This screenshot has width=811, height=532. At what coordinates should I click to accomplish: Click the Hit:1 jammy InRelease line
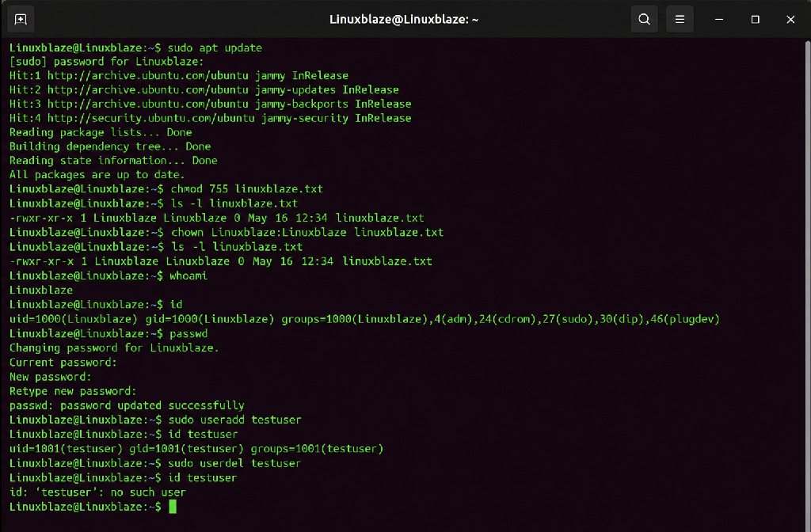[179, 76]
